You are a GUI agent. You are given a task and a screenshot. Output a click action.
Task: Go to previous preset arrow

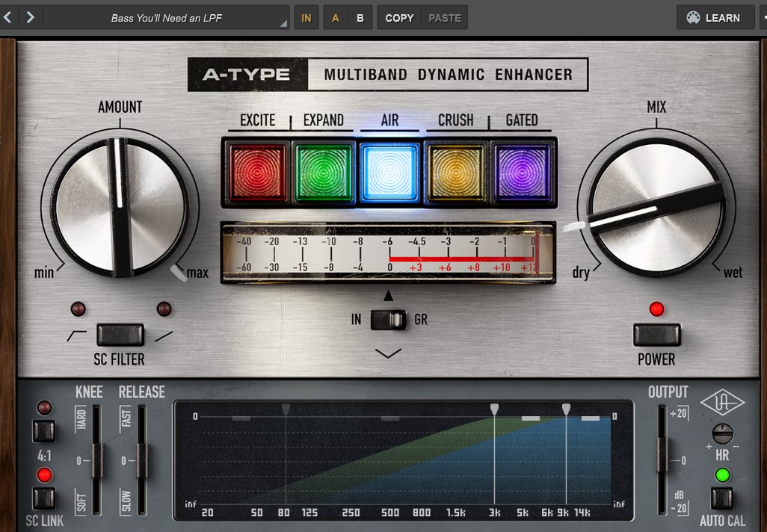pyautogui.click(x=8, y=17)
